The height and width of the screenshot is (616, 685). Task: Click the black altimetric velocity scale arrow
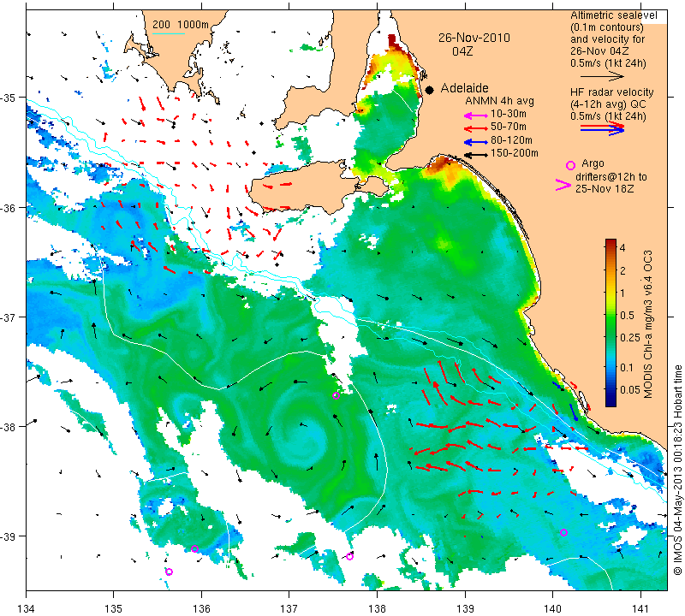coord(602,76)
